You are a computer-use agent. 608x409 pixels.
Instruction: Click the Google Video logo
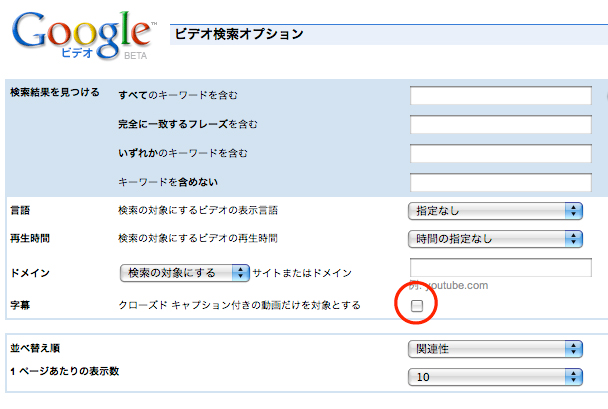point(83,35)
